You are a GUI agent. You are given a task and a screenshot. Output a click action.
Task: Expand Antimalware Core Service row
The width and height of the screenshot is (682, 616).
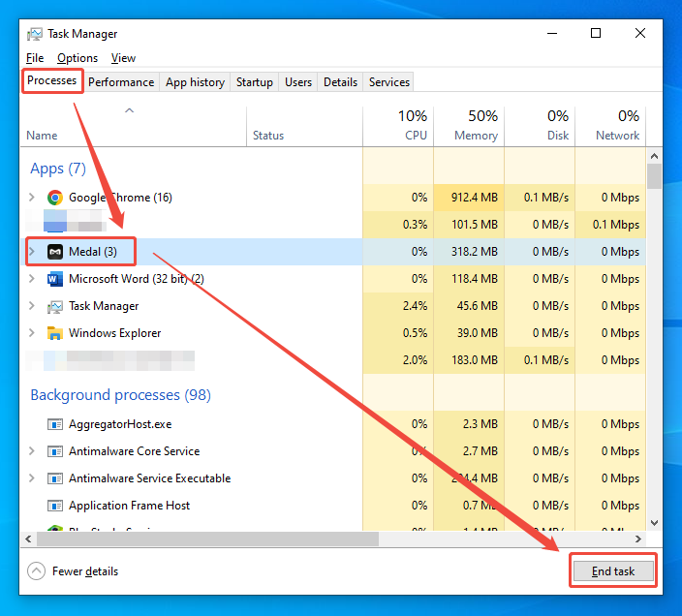[31, 451]
